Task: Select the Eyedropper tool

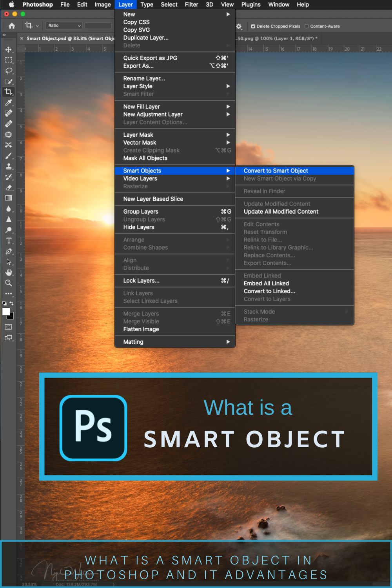Action: click(x=9, y=102)
